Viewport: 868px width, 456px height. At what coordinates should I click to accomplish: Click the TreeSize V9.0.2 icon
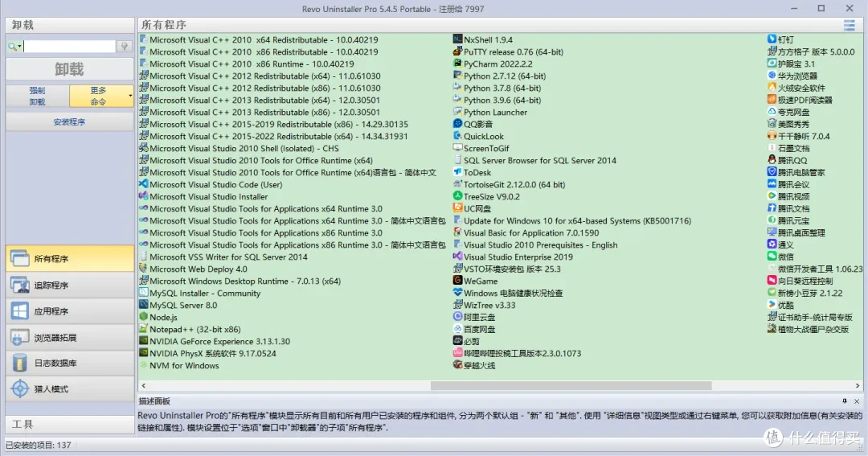pyautogui.click(x=457, y=196)
